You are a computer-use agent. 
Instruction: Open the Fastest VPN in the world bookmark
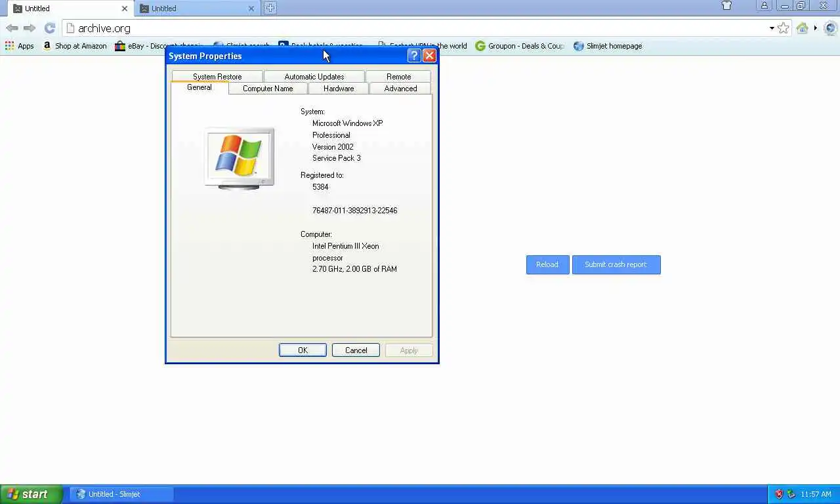click(422, 46)
